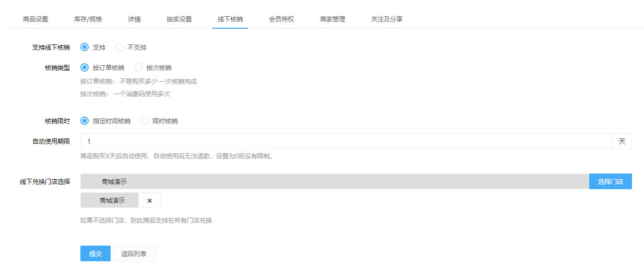Screen dimensions: 644x266
Task: Select the 线下核销 tab
Action: pos(230,19)
